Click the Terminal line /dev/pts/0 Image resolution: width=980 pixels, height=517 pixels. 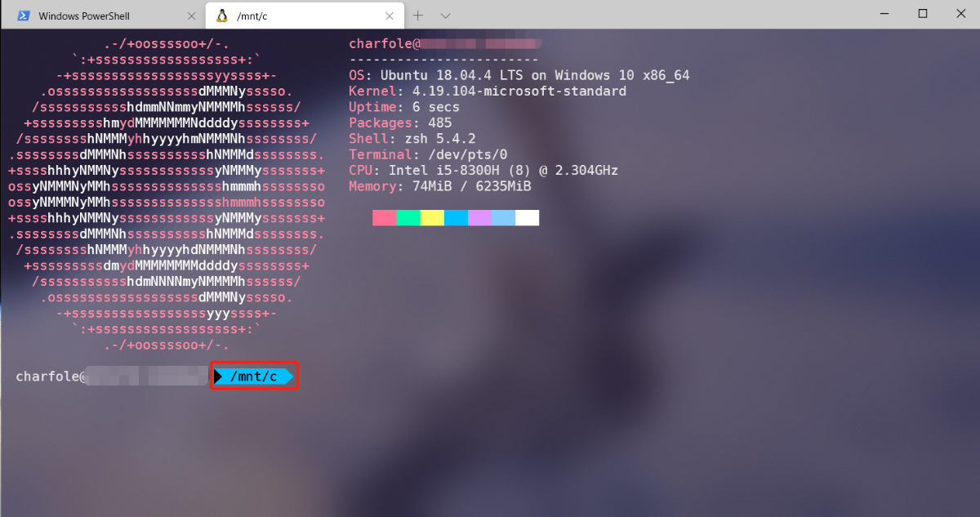pyautogui.click(x=428, y=154)
